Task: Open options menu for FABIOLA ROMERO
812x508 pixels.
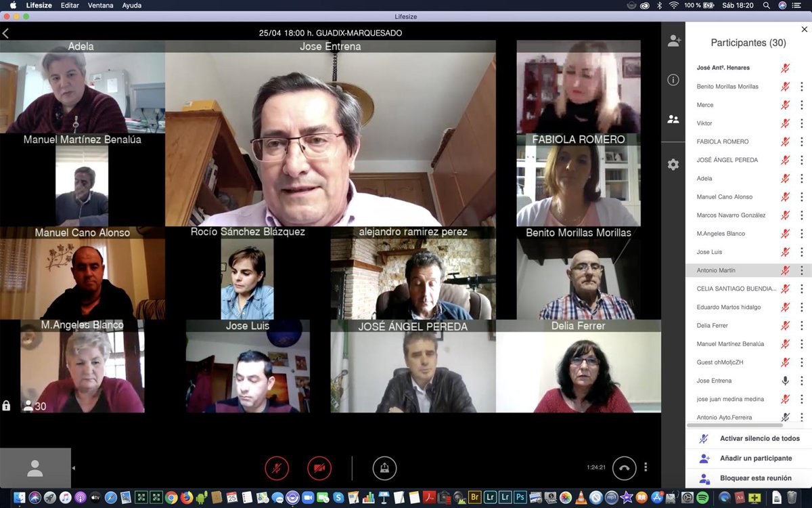Action: tap(802, 142)
